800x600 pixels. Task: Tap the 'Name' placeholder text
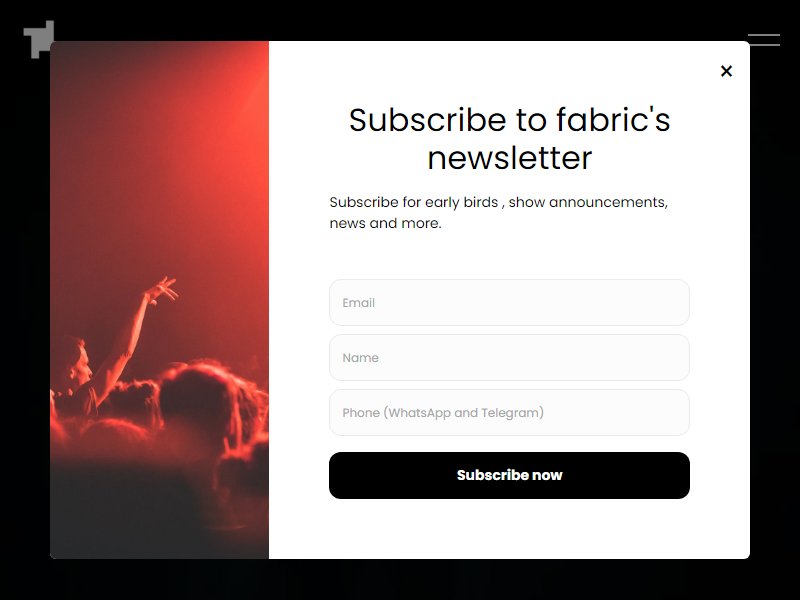pos(361,358)
